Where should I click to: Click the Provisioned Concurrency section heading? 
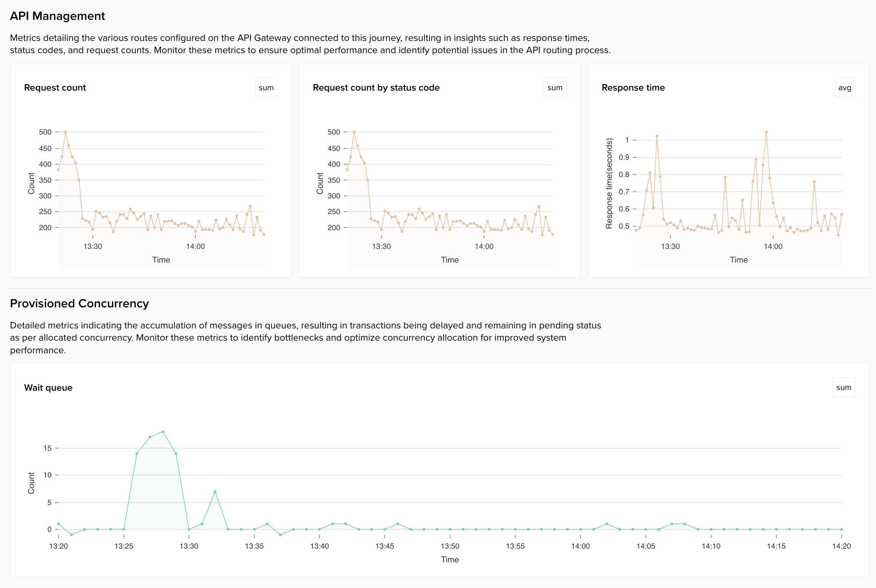point(79,304)
